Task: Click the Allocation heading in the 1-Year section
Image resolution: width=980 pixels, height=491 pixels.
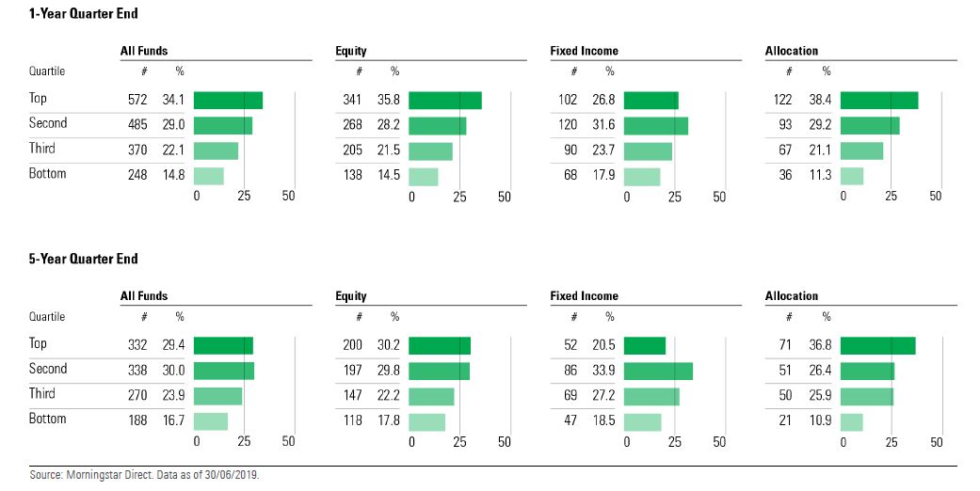Action: pyautogui.click(x=792, y=51)
